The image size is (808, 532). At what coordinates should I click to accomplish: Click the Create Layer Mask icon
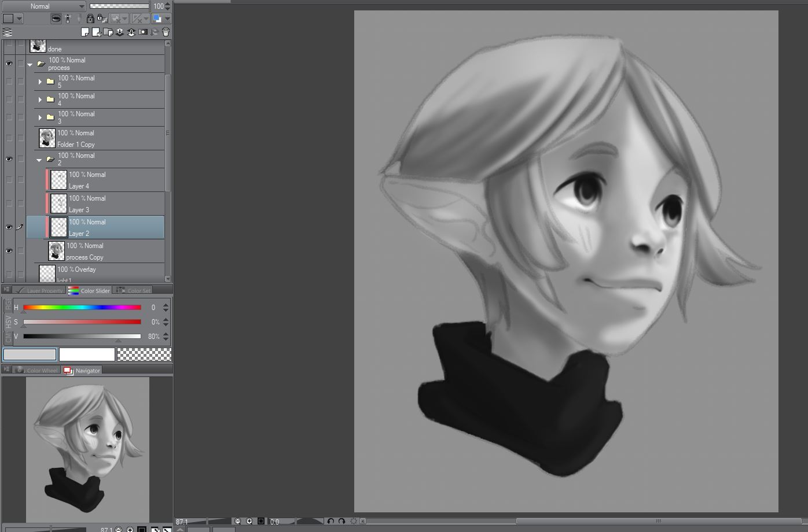click(143, 32)
